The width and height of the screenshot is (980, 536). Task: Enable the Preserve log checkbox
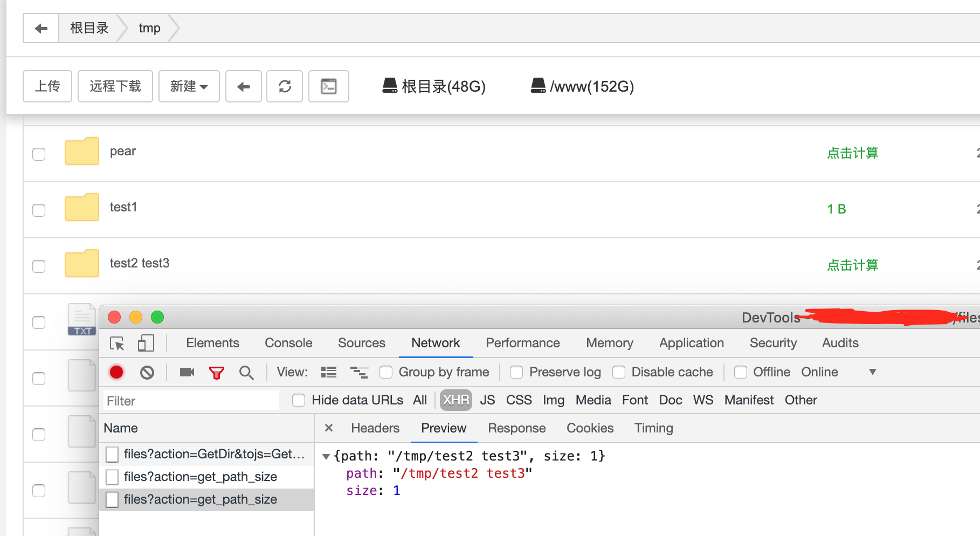coord(516,372)
